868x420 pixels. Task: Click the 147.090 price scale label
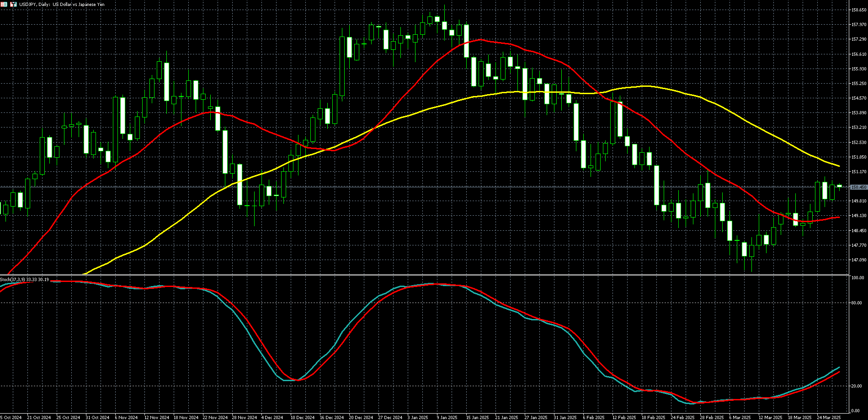pos(858,260)
